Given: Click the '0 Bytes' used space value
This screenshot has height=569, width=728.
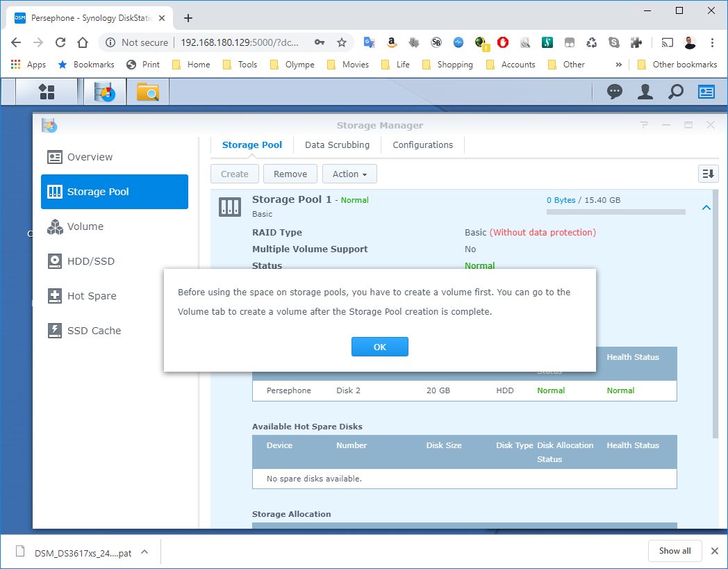Looking at the screenshot, I should click(561, 200).
